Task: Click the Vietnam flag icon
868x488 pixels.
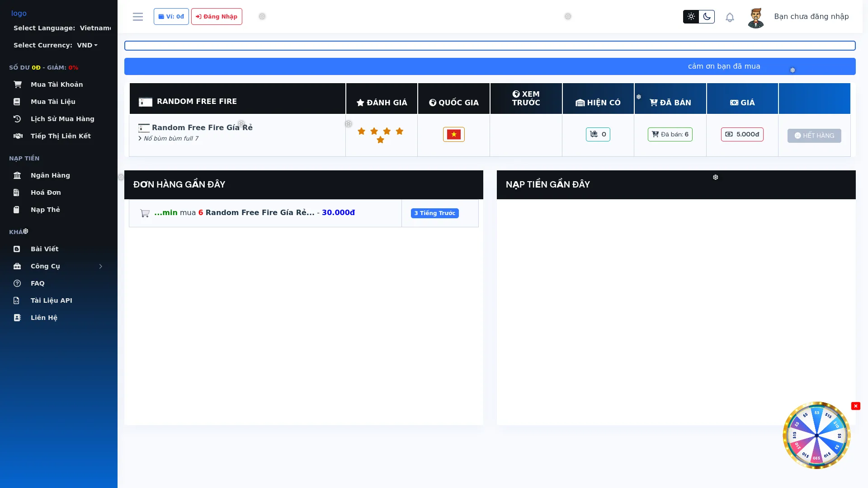Action: pos(453,134)
